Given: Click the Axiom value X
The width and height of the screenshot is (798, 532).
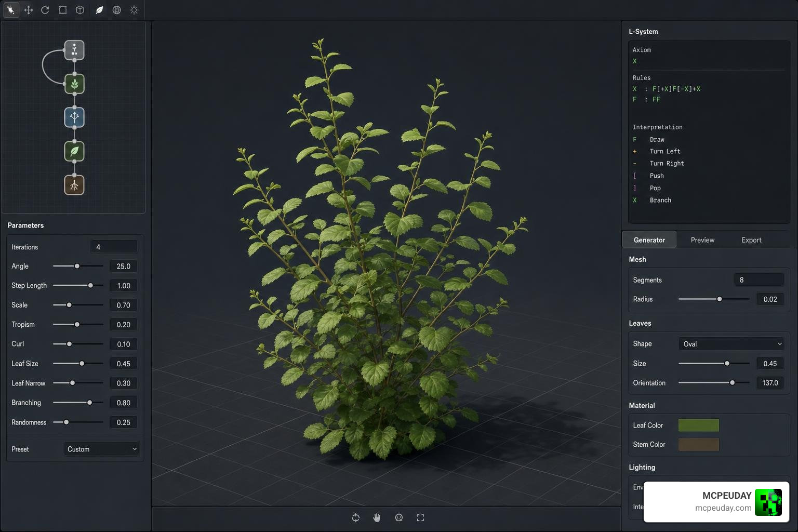Looking at the screenshot, I should tap(634, 61).
